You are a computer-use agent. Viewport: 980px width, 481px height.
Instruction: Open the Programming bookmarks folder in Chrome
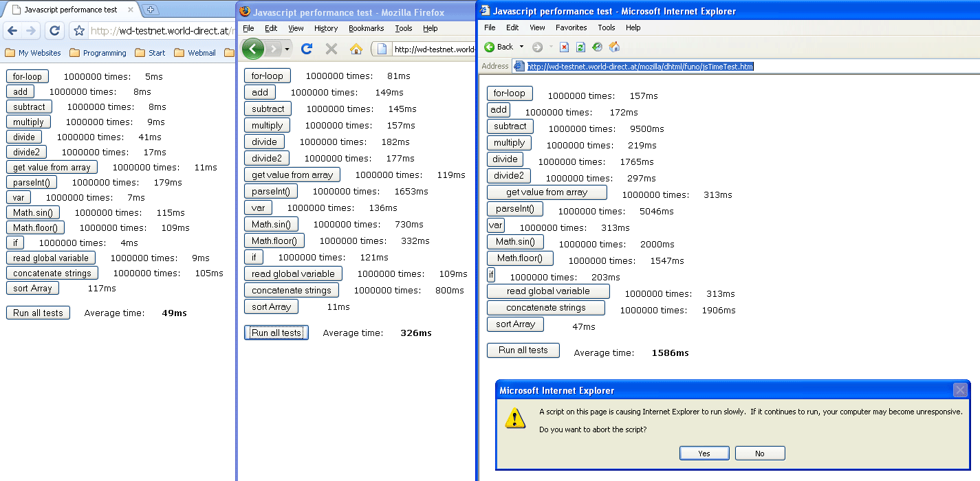click(x=98, y=53)
